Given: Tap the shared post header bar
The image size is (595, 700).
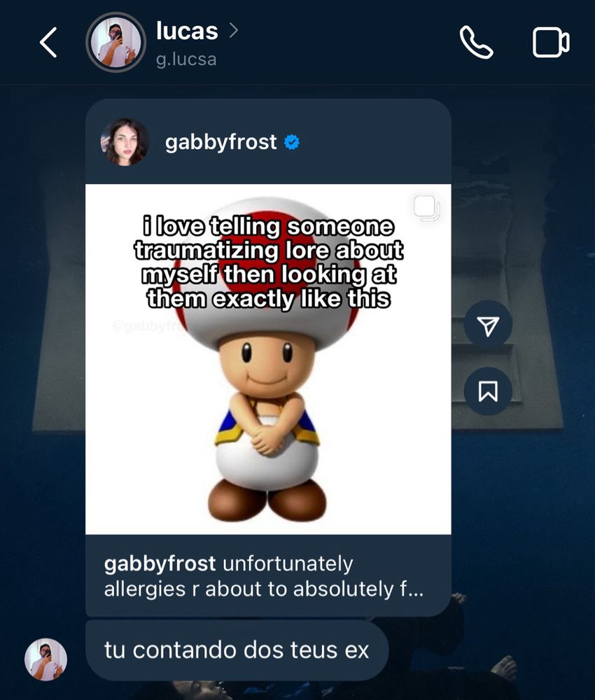Looking at the screenshot, I should click(x=268, y=142).
